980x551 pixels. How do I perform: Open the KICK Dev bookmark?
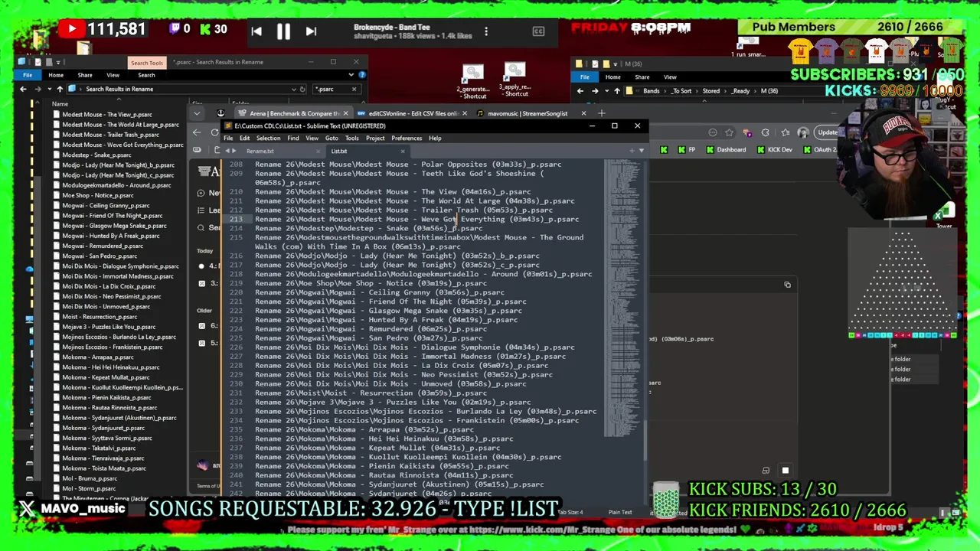[775, 150]
